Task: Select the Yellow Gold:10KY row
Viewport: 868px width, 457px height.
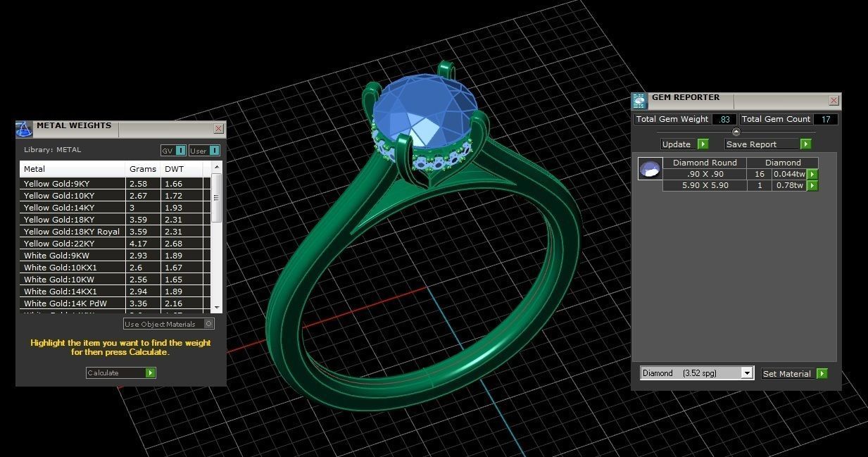Action: [115, 196]
